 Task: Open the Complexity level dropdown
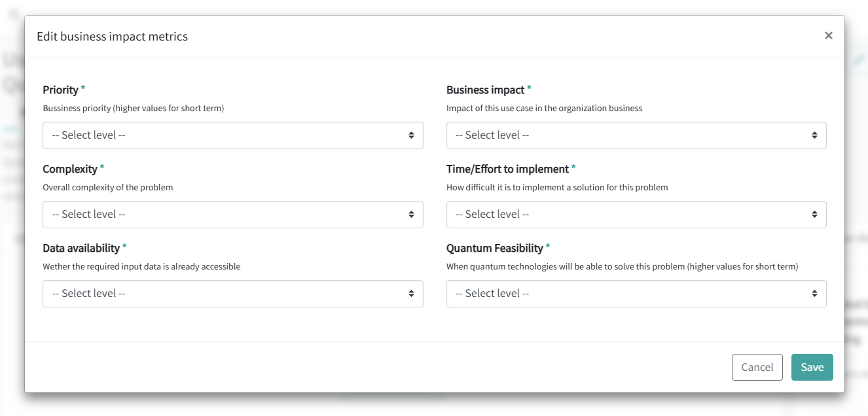232,215
